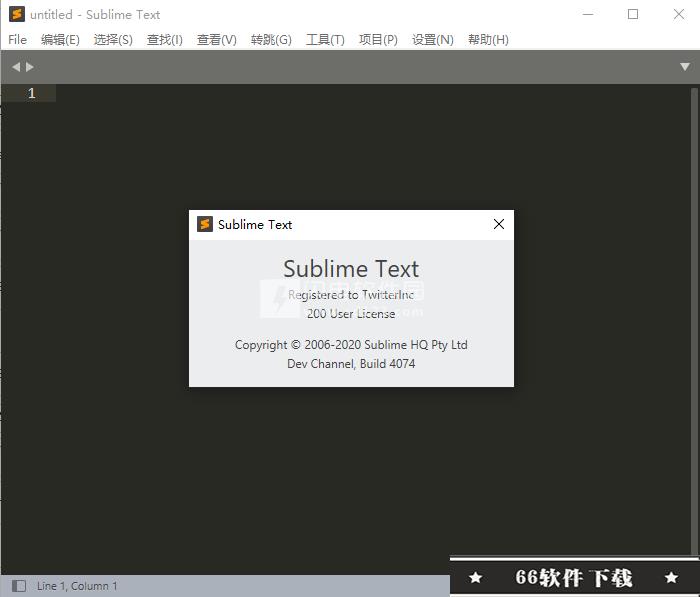Screen dimensions: 700x597
Task: Minimize the Sublime Text main window
Action: click(x=588, y=14)
